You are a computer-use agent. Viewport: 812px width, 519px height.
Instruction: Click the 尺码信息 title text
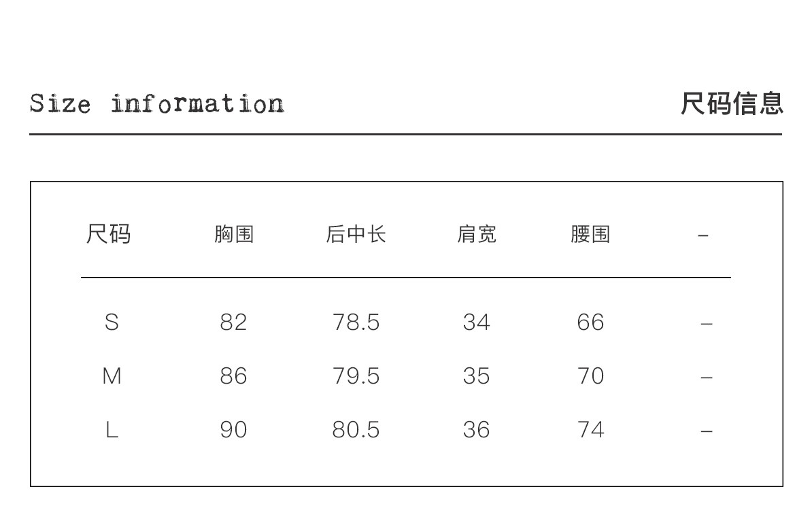tap(732, 103)
